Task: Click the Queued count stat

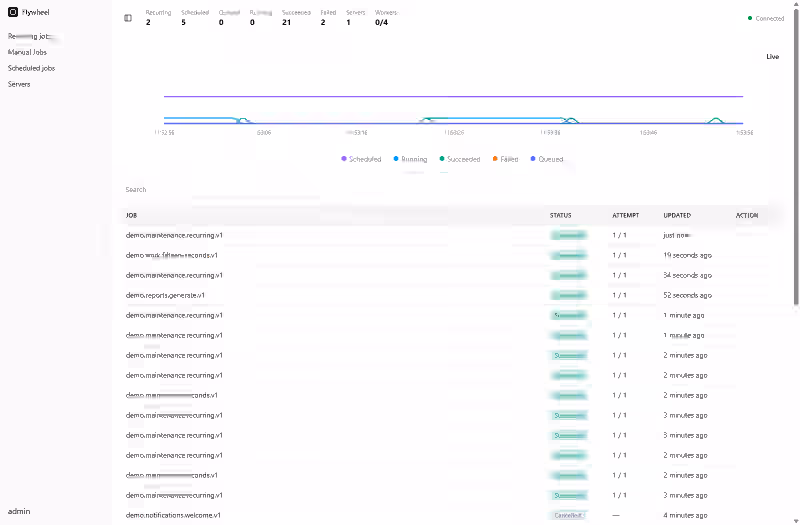Action: click(x=229, y=17)
